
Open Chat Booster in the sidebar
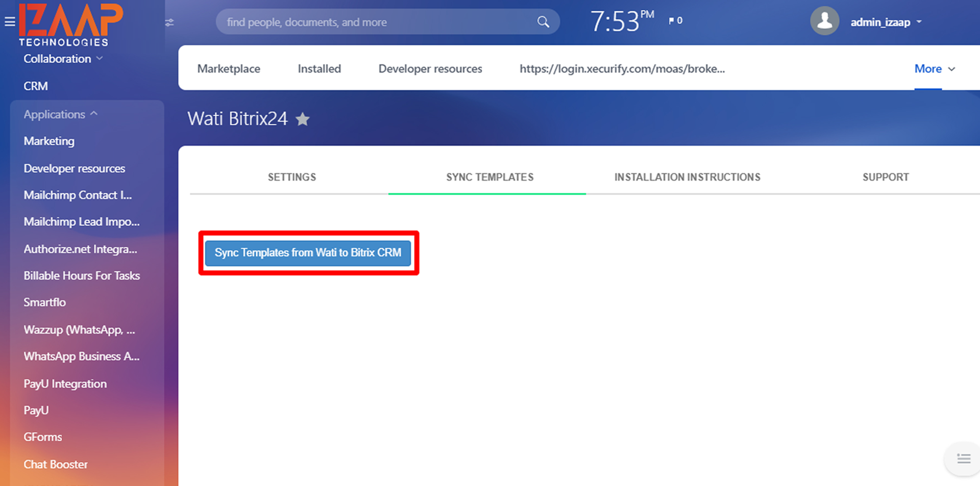click(x=56, y=465)
